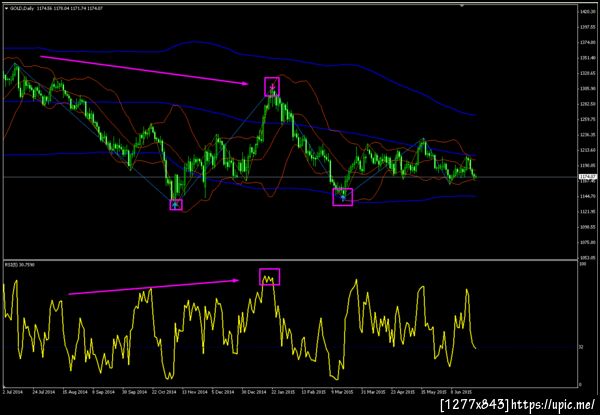Click the 1213.60 price on the axis

point(586,150)
